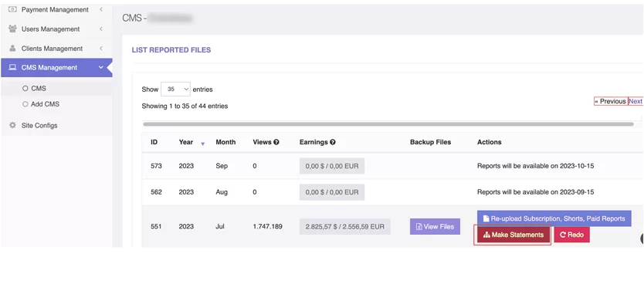Open the Show entries count dropdown
The width and height of the screenshot is (644, 291).
click(x=175, y=89)
